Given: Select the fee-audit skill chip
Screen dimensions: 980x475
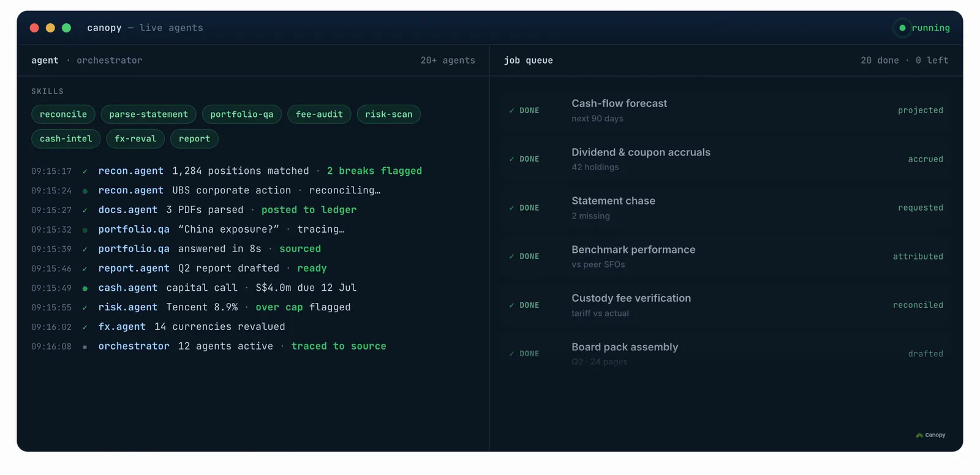Looking at the screenshot, I should 319,114.
